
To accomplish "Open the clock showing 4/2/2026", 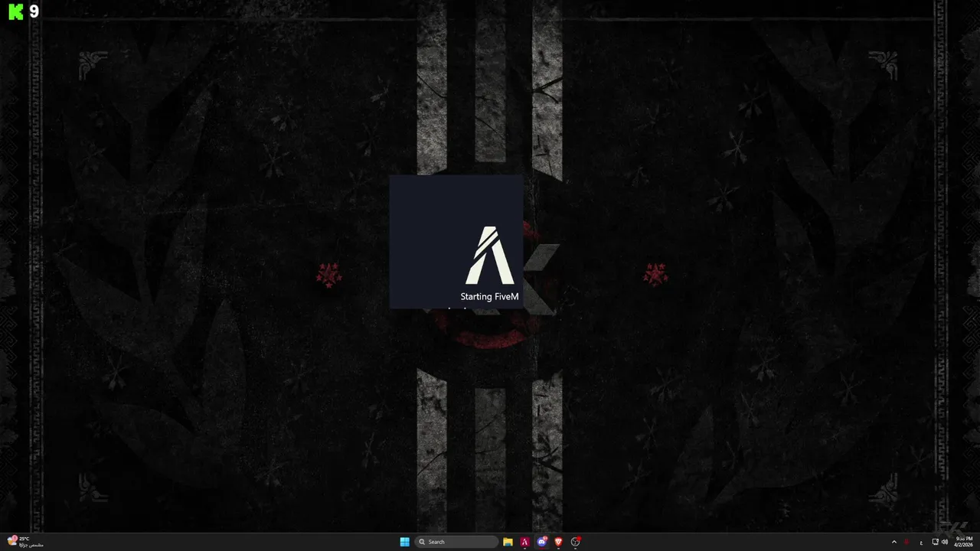I will point(963,542).
